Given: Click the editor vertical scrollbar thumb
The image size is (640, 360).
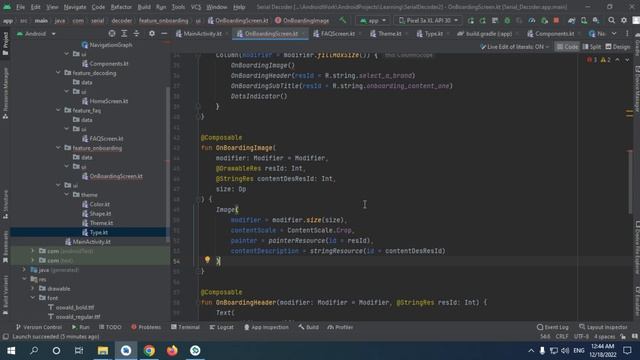Looking at the screenshot, I should point(630,182).
